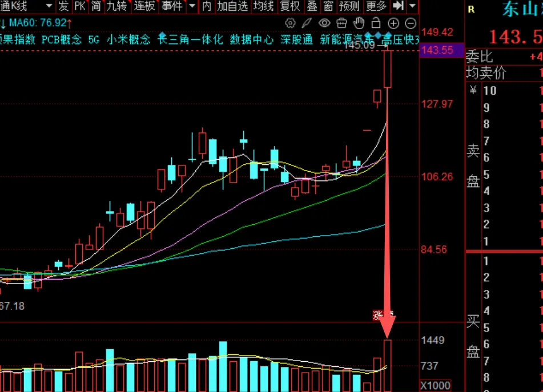
Task: Select sell level 5 row
Action: pyautogui.click(x=513, y=175)
